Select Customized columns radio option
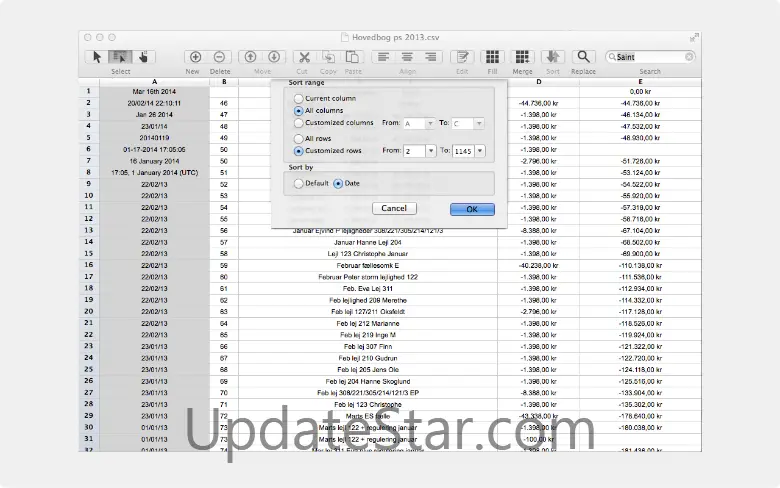This screenshot has height=488, width=780. pos(298,123)
